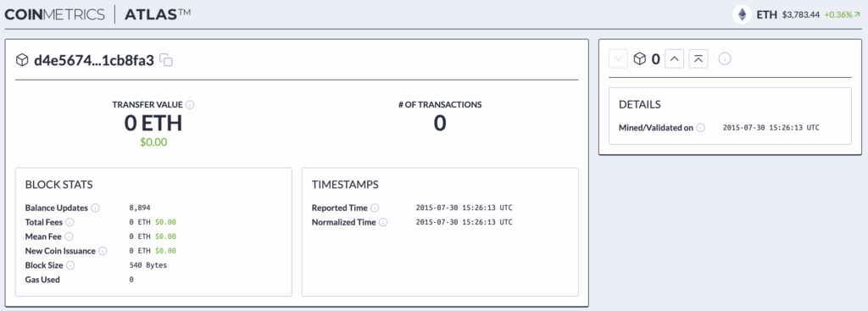The image size is (868, 311).
Task: Click the Total Fees info icon
Action: pos(70,223)
